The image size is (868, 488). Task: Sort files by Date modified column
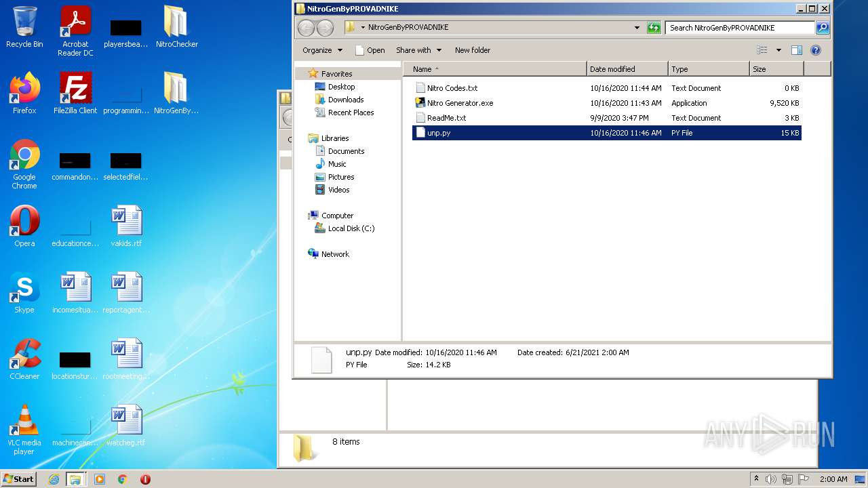[x=627, y=69]
